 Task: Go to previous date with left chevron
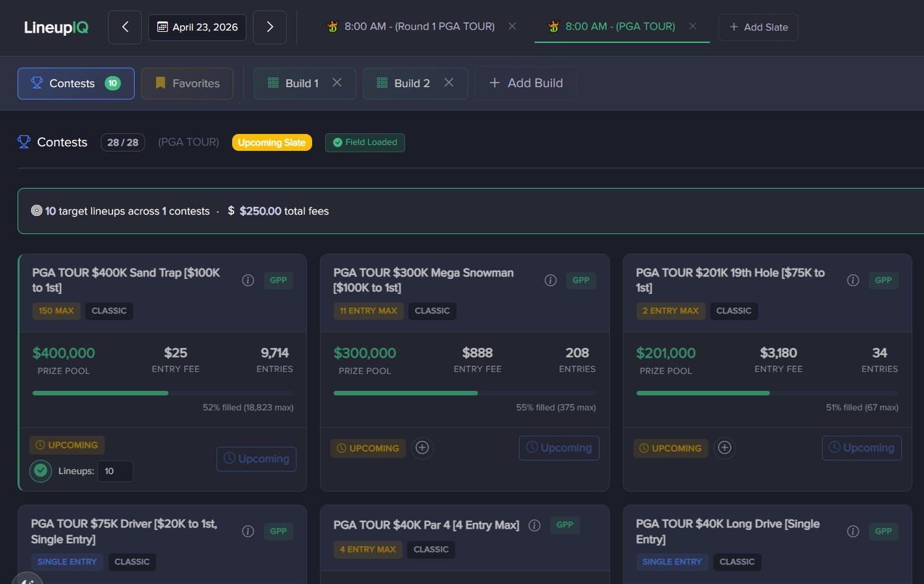tap(125, 27)
